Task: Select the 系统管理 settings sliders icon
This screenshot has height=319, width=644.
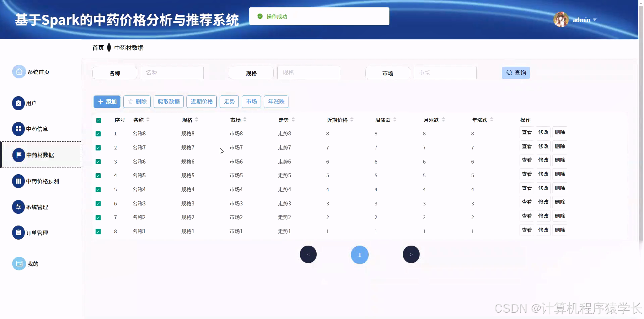Action: [18, 207]
